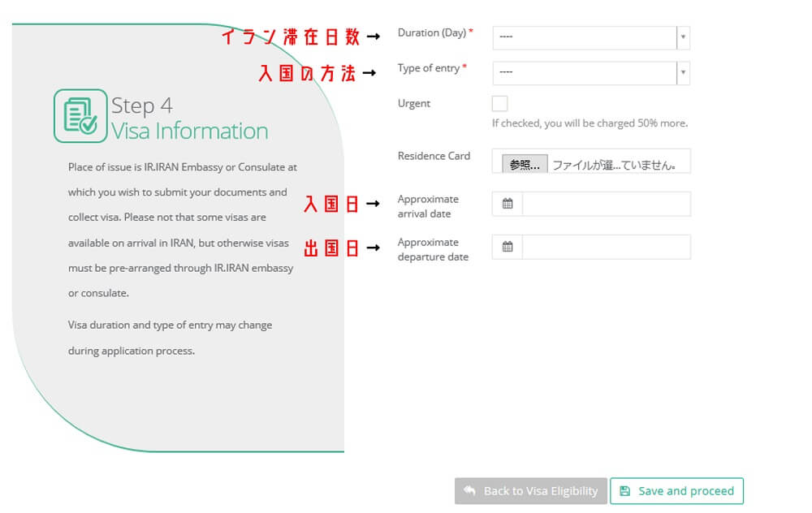
Task: Click Save and proceed button
Action: (677, 491)
